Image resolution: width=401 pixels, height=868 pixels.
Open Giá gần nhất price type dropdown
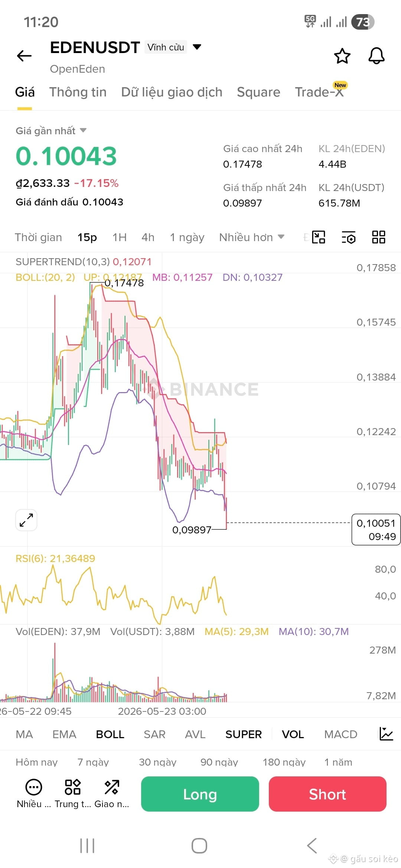point(51,131)
